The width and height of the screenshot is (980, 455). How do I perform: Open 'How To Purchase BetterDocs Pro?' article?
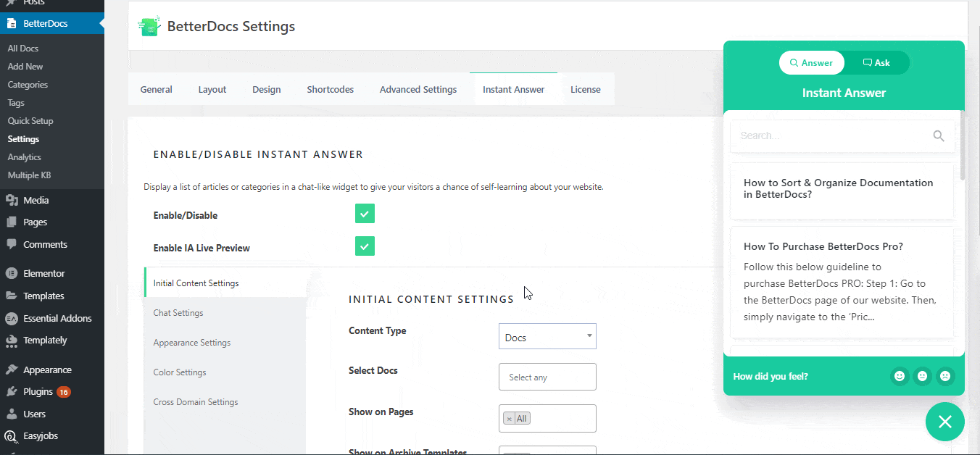pyautogui.click(x=823, y=246)
